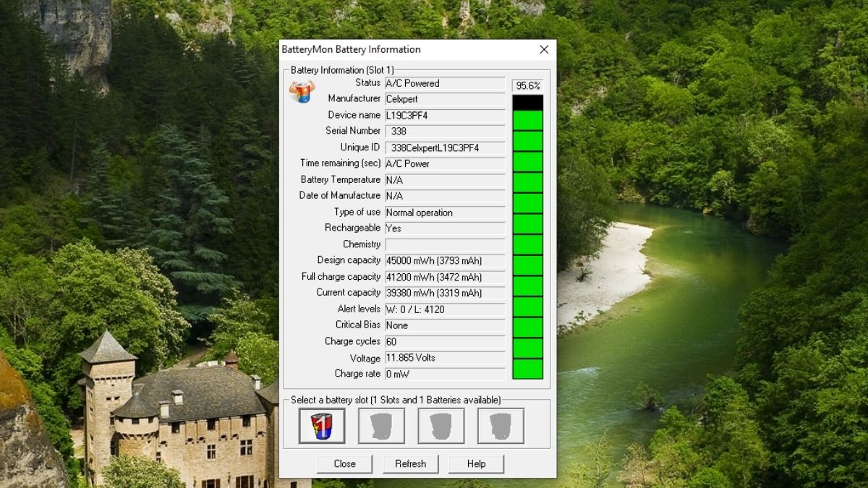
Task: Click the 'Charge cycles' label
Action: click(x=353, y=341)
